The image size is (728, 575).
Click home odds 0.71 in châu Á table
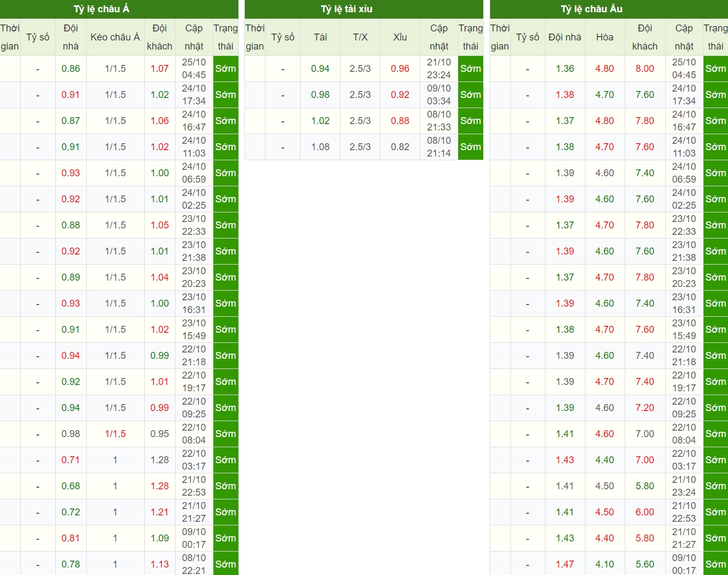pyautogui.click(x=71, y=460)
